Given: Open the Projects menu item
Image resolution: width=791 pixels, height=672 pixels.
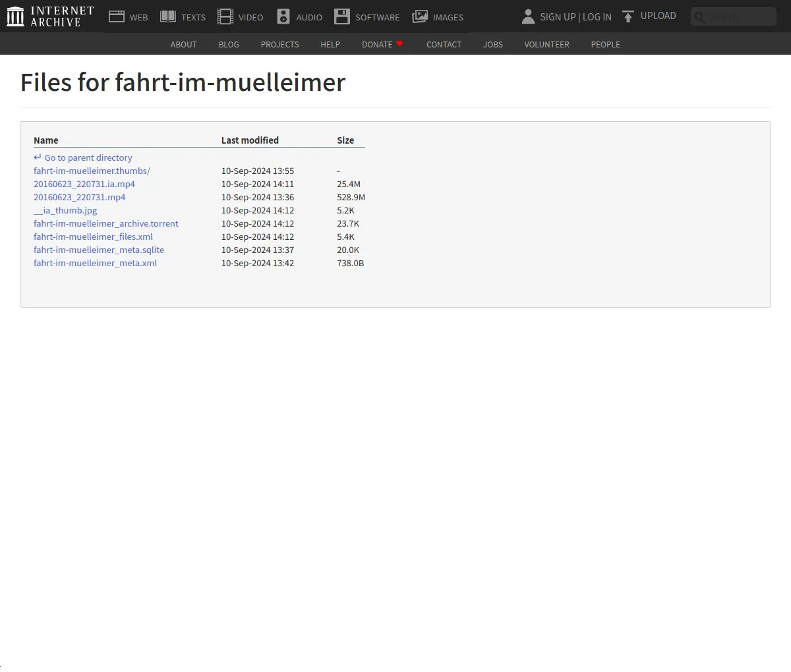Looking at the screenshot, I should (x=279, y=44).
